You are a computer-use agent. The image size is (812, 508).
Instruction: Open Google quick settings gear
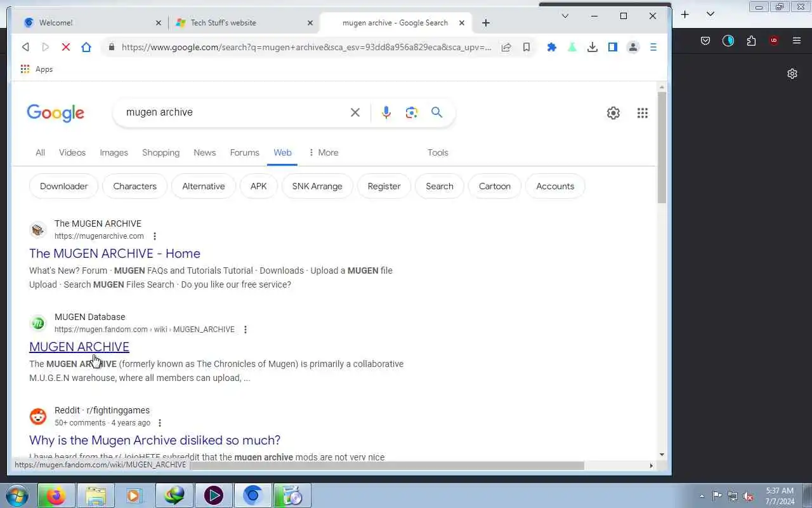point(613,113)
